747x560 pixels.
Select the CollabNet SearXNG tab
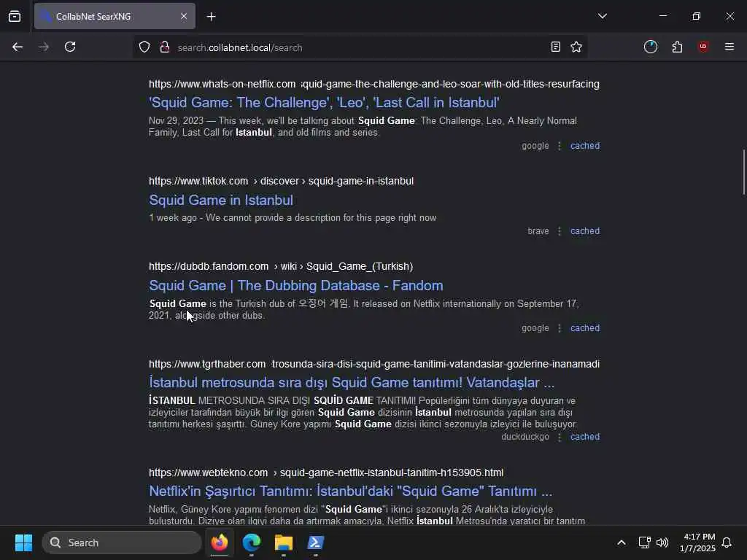point(115,17)
